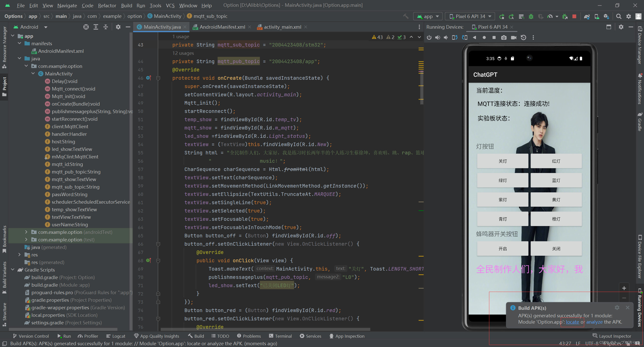Toggle the Structure tool window
Viewport: 644px width, 347px height.
click(x=4, y=313)
